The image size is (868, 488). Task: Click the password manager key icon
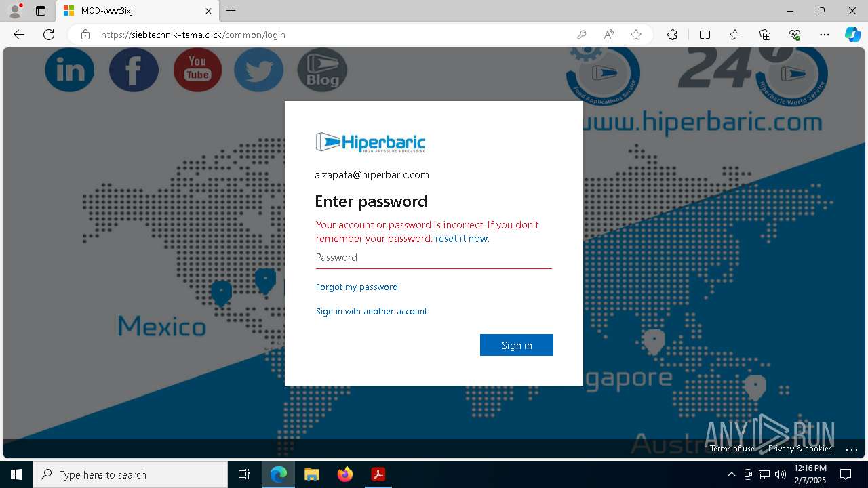point(582,35)
